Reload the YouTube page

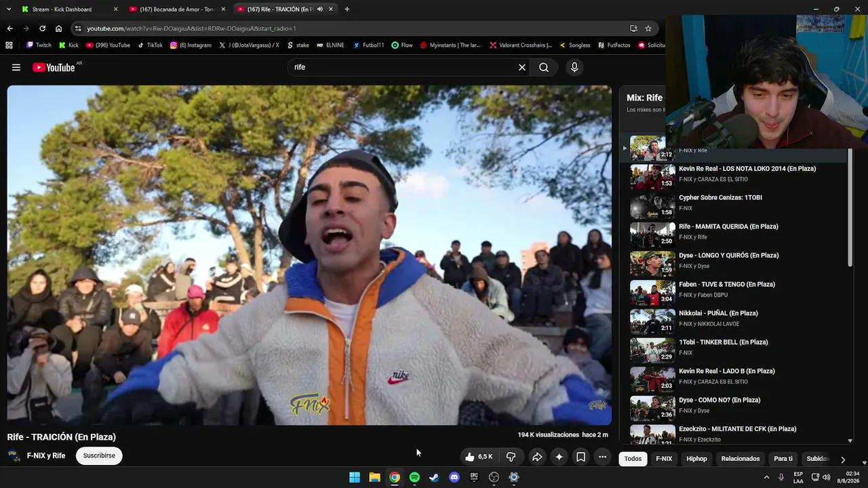pyautogui.click(x=42, y=28)
